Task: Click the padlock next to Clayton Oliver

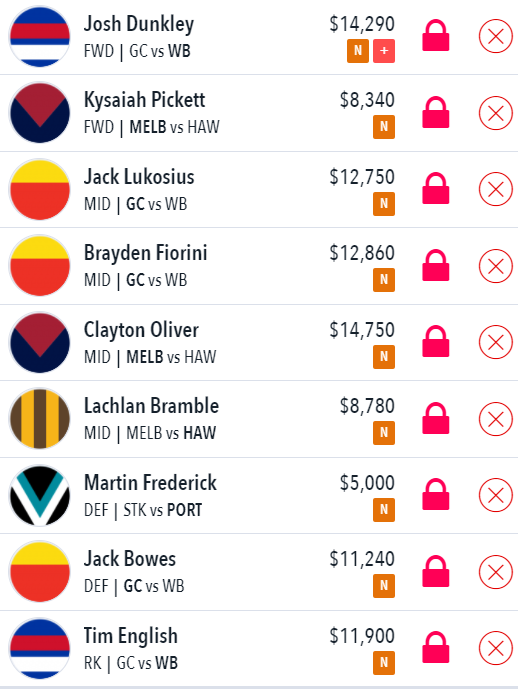Action: pos(435,341)
